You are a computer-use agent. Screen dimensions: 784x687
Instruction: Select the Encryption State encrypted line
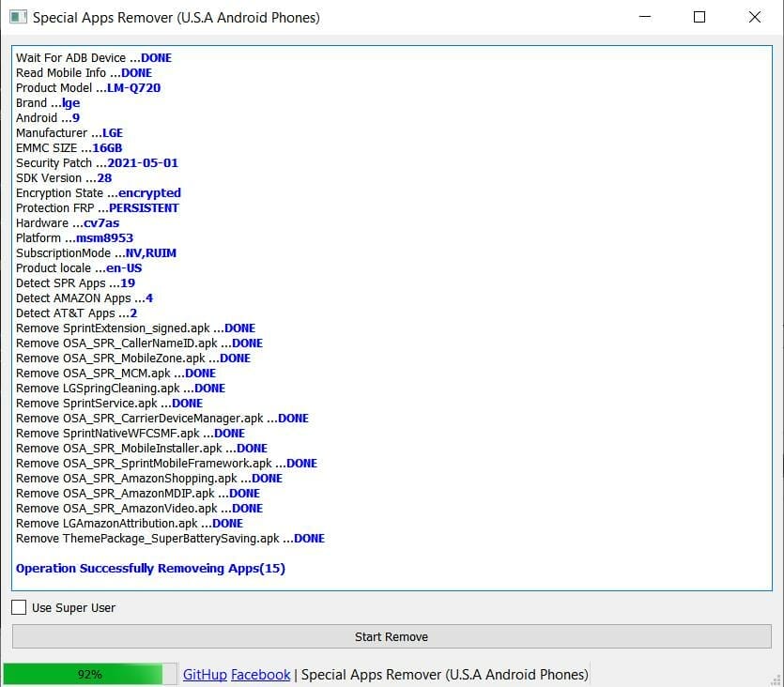[x=98, y=192]
